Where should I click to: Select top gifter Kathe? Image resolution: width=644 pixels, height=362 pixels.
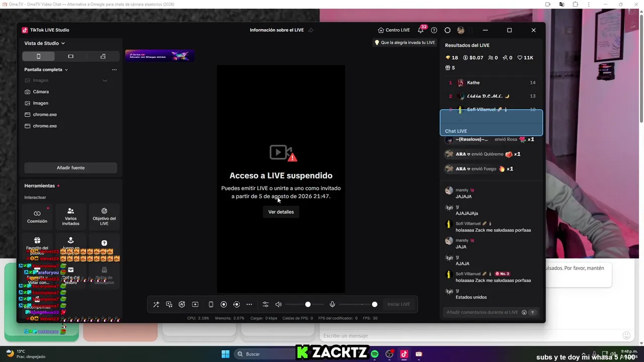pos(492,82)
